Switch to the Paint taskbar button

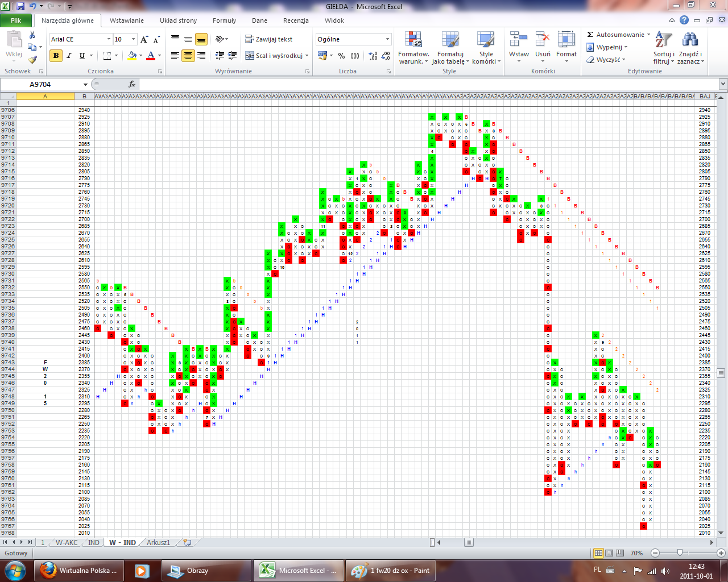390,571
